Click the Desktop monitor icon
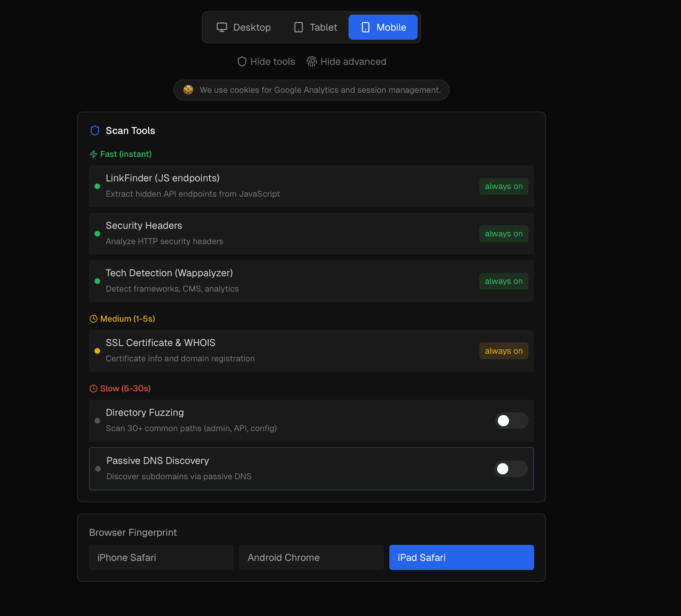The height and width of the screenshot is (616, 681). pyautogui.click(x=222, y=27)
